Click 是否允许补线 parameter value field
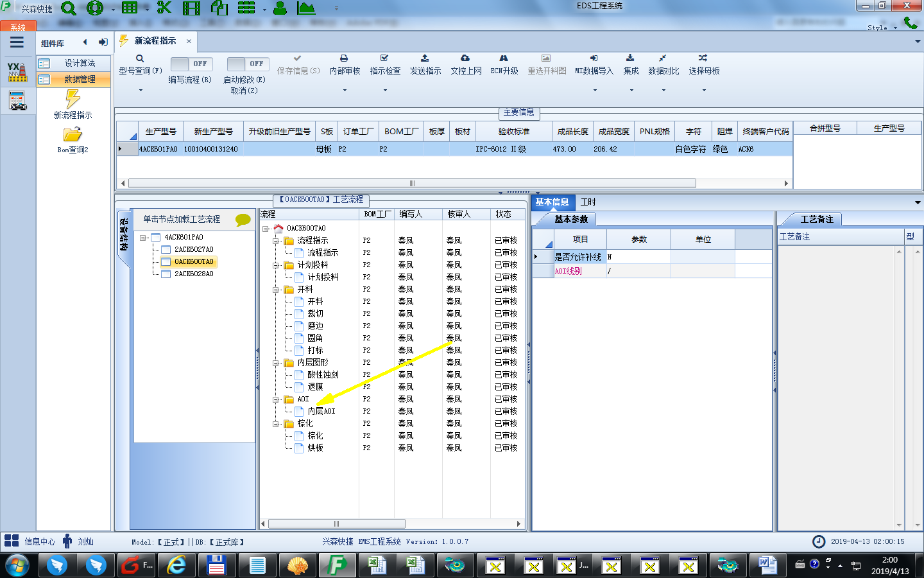The image size is (924, 578). 638,257
